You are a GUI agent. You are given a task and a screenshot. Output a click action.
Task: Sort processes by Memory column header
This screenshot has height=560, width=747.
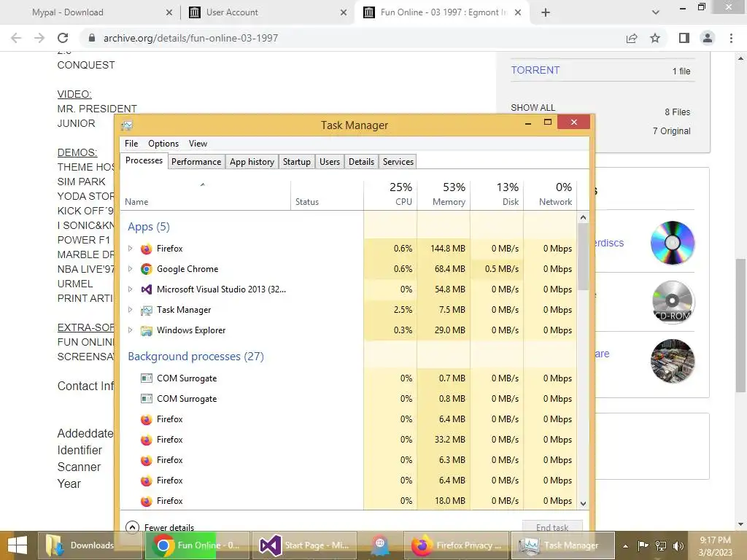point(444,195)
